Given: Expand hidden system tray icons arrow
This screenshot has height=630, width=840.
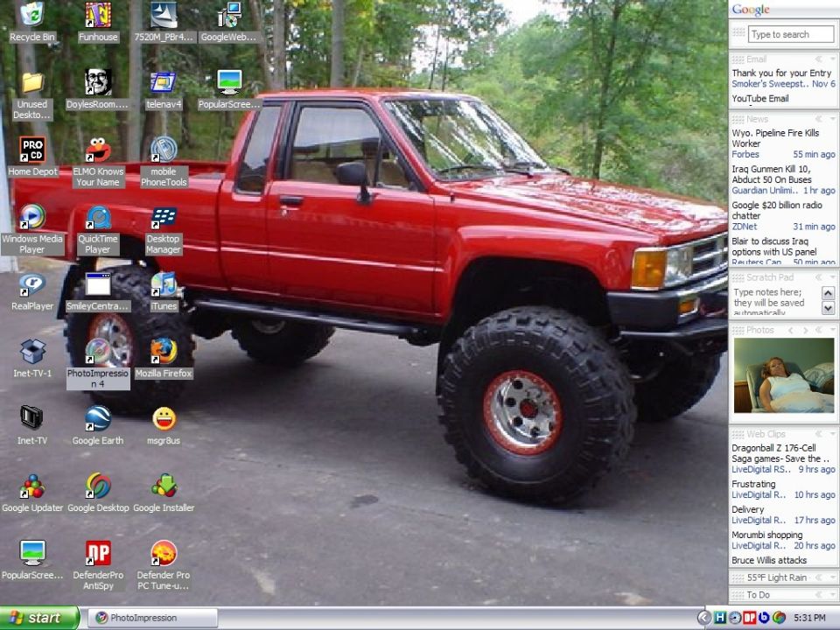Looking at the screenshot, I should pos(704,618).
